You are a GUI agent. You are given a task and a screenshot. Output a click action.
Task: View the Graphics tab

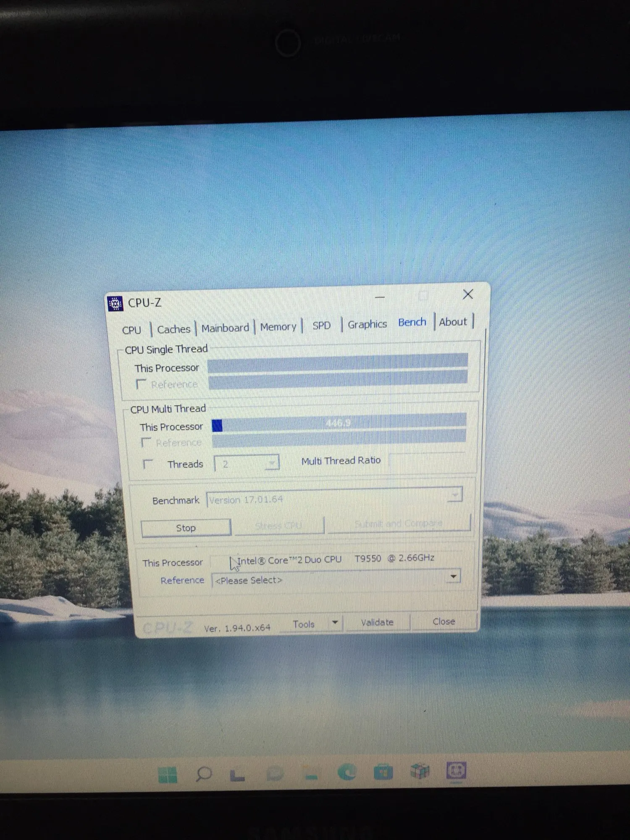click(x=367, y=324)
